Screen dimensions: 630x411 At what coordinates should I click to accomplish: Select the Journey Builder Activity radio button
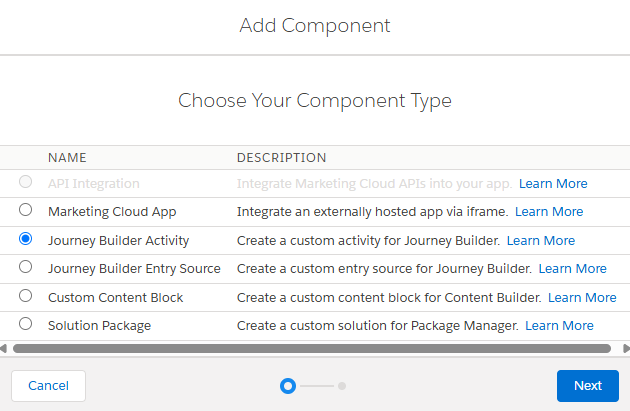click(26, 239)
